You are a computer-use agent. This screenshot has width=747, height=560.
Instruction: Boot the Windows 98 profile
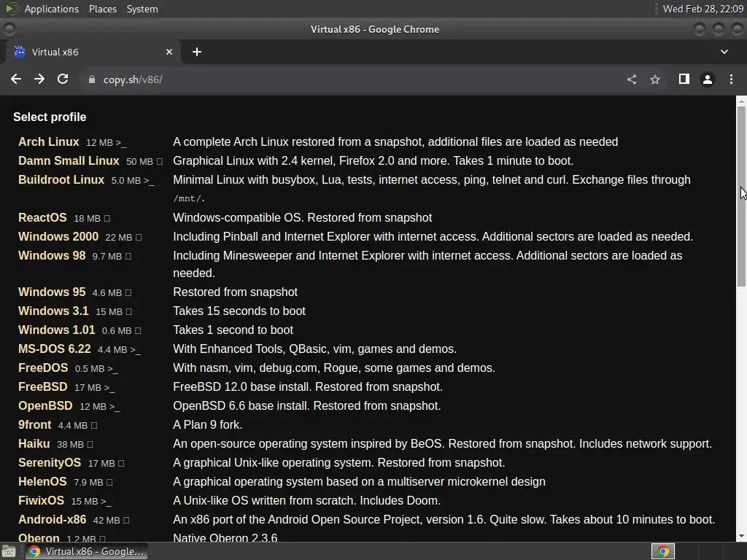[52, 256]
